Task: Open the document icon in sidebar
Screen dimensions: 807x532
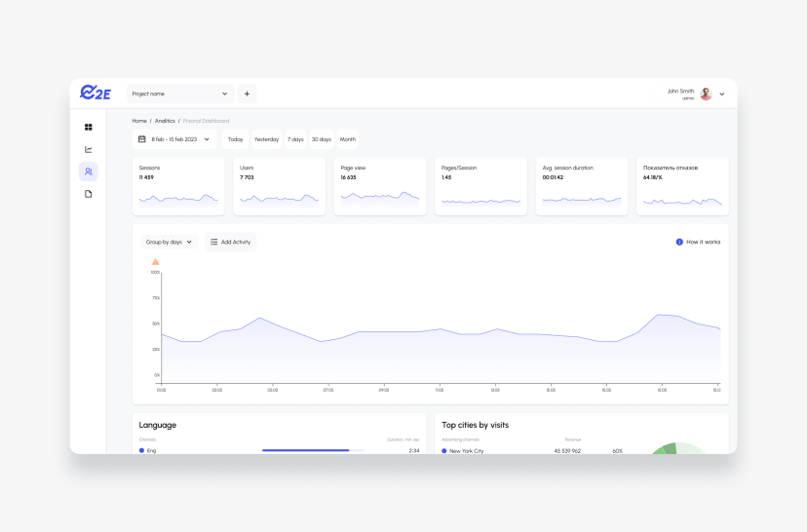Action: (x=89, y=194)
